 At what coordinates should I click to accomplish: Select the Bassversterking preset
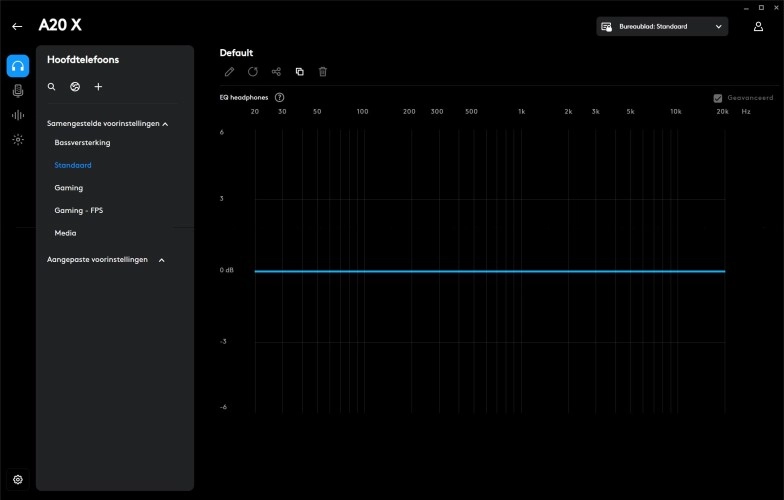pos(82,143)
